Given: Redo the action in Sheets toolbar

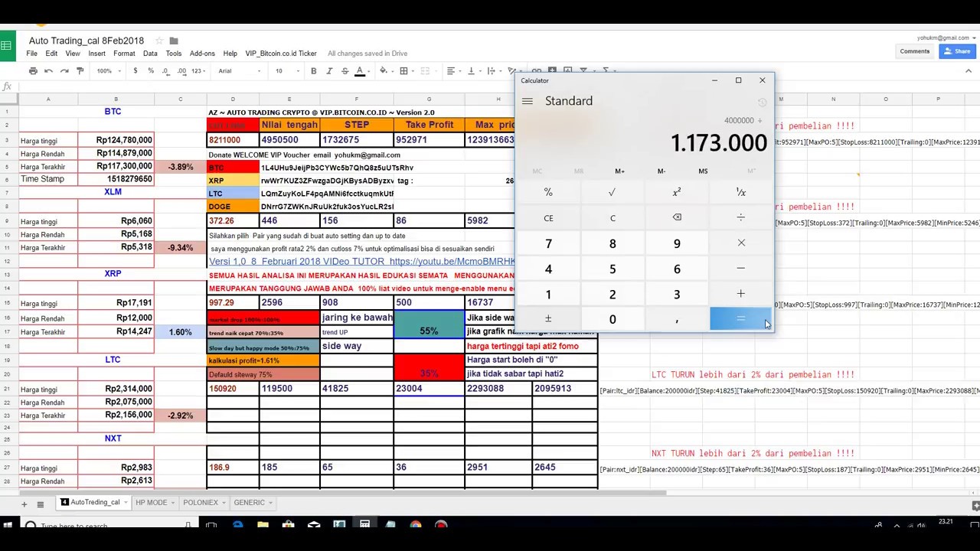Looking at the screenshot, I should (x=64, y=71).
